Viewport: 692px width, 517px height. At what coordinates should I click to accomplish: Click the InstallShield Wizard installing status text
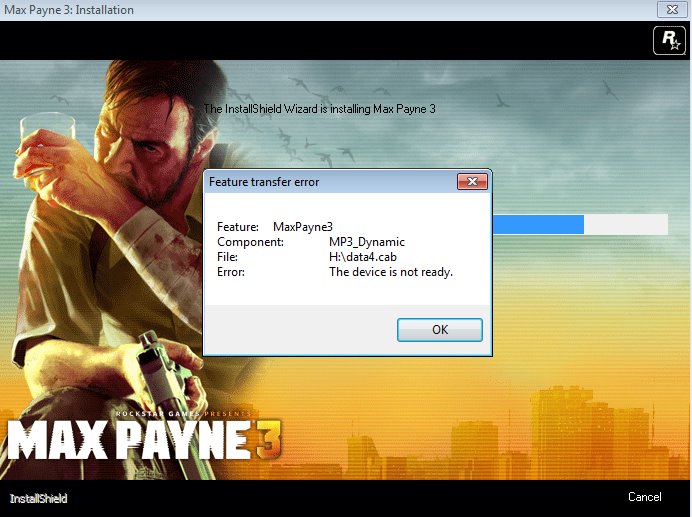click(320, 109)
